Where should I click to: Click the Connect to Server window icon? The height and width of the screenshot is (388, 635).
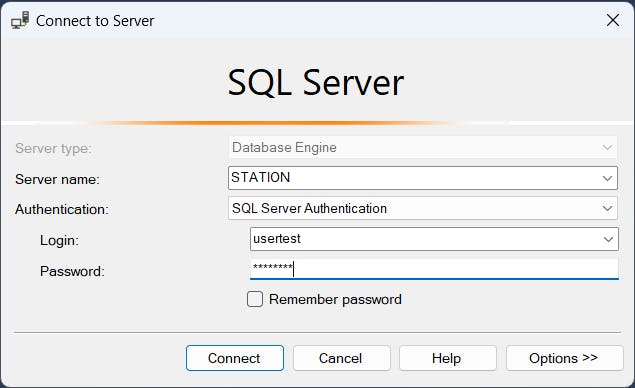tap(20, 20)
